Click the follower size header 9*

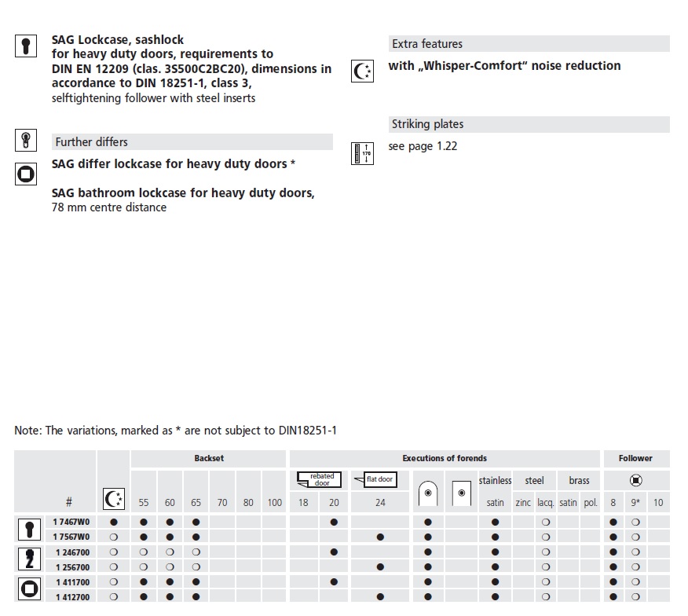[635, 503]
